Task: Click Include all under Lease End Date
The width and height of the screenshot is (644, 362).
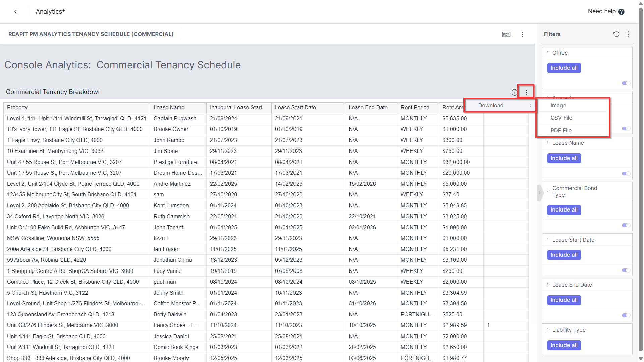Action: [564, 300]
